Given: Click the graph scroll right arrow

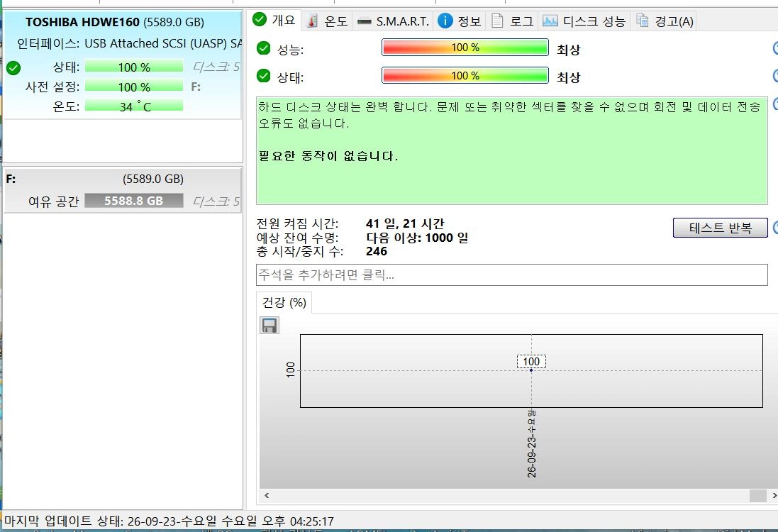Looking at the screenshot, I should (774, 495).
